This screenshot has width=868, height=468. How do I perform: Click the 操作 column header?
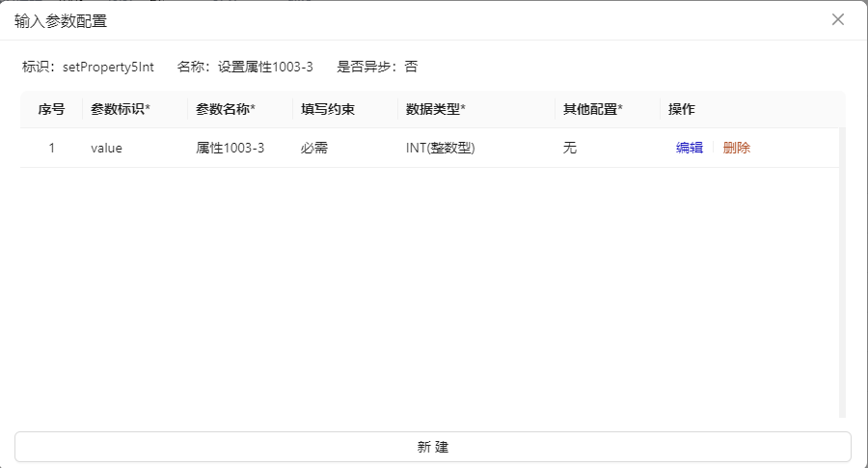[682, 109]
